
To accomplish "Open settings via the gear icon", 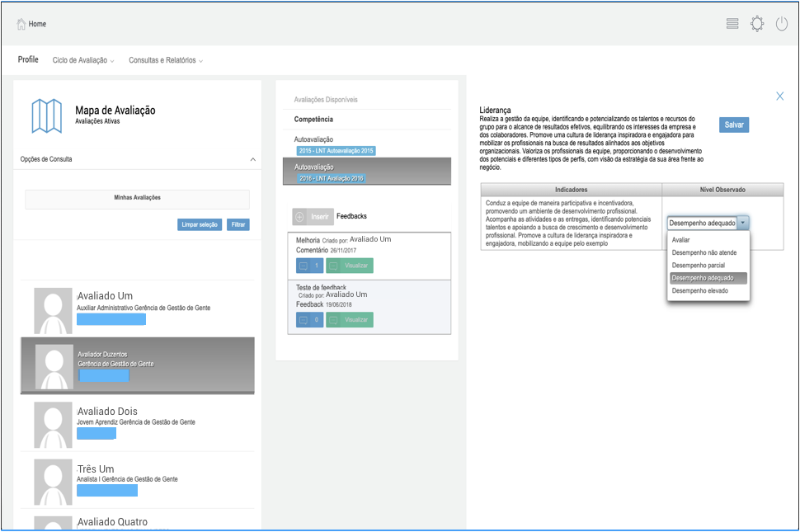I will pyautogui.click(x=757, y=23).
